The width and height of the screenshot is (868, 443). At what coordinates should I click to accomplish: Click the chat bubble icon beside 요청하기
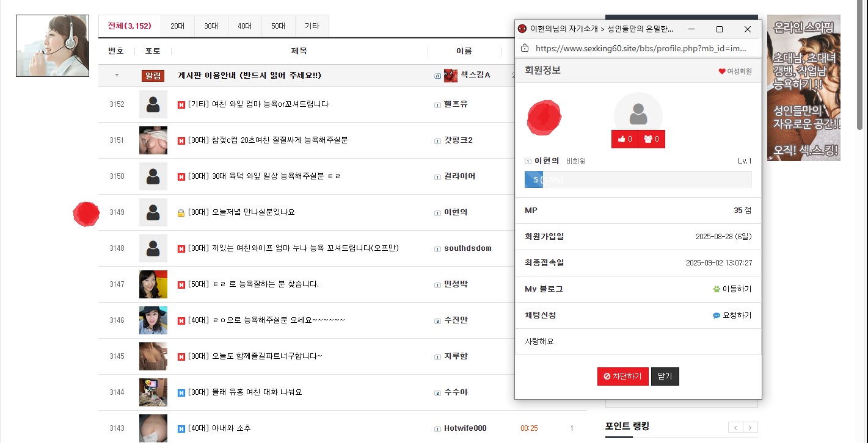pyautogui.click(x=717, y=316)
